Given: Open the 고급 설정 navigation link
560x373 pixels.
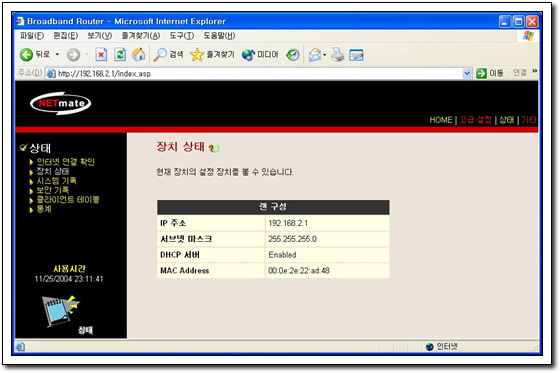Looking at the screenshot, I should [x=475, y=120].
